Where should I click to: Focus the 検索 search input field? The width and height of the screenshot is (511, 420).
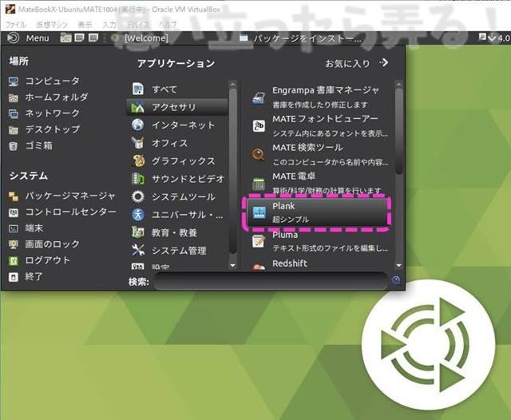click(271, 281)
